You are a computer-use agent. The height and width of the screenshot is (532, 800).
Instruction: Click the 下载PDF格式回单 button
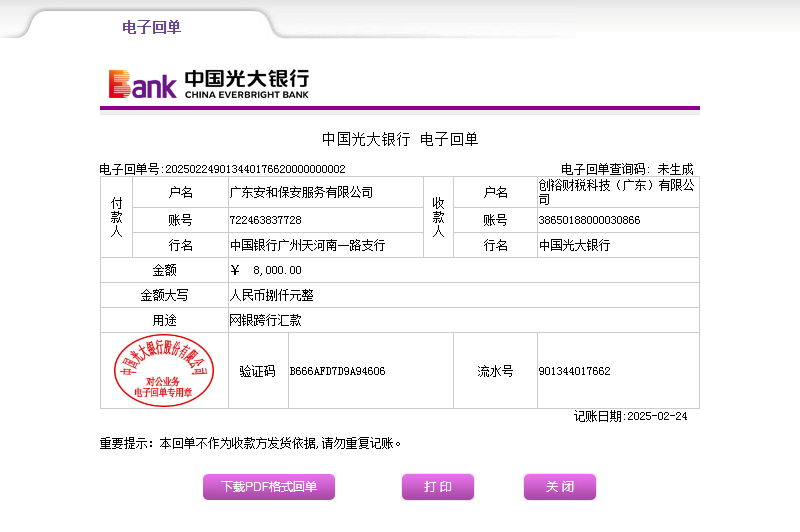[269, 487]
